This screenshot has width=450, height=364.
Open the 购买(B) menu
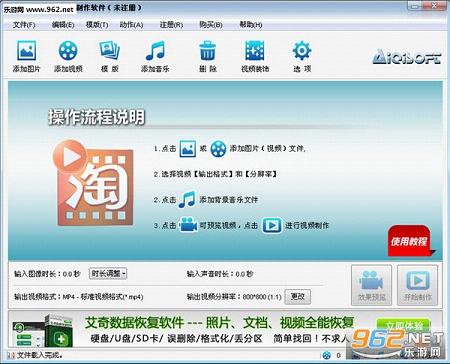211,25
